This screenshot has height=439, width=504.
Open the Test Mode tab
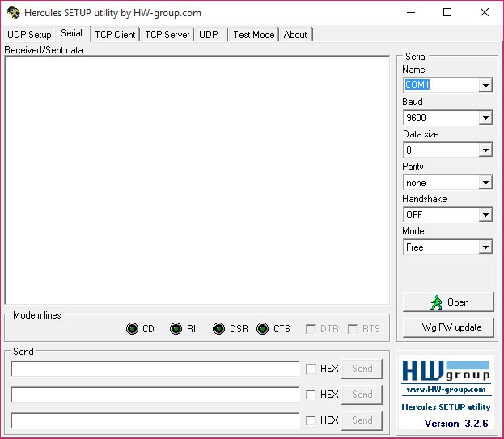[253, 35]
